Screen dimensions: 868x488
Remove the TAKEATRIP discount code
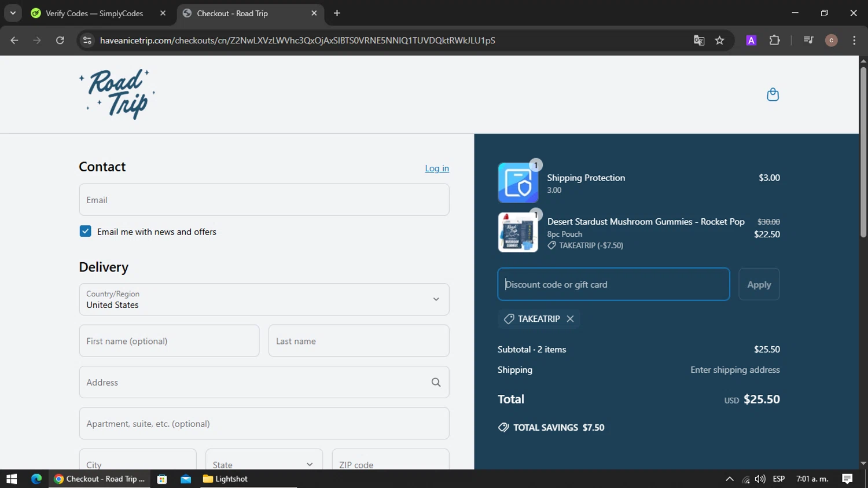point(570,319)
